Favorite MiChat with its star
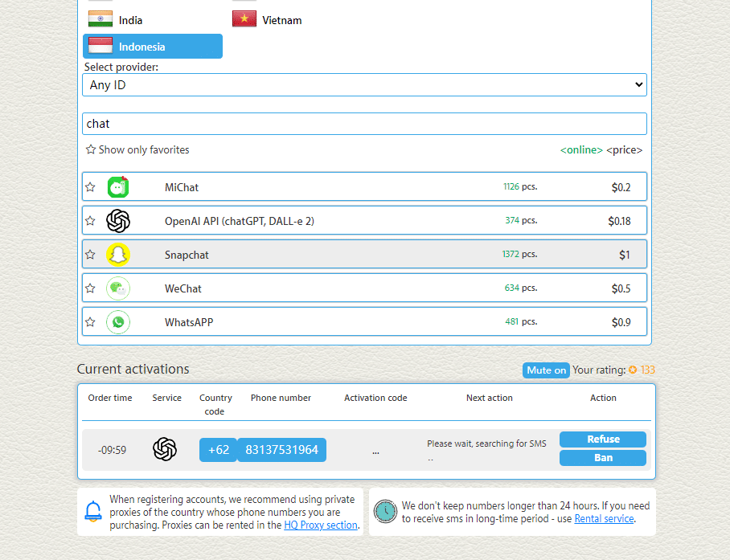The image size is (730, 560). tap(90, 187)
